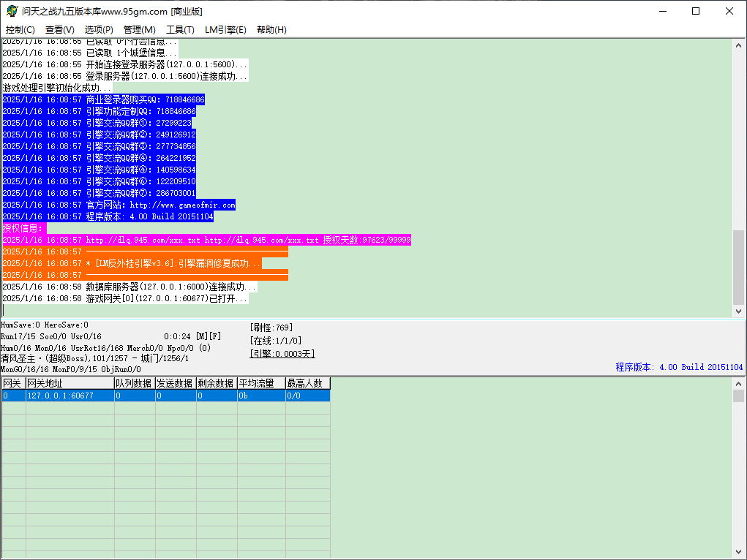The height and width of the screenshot is (560, 747).
Task: Click the 网关地址 column header
Action: 70,383
